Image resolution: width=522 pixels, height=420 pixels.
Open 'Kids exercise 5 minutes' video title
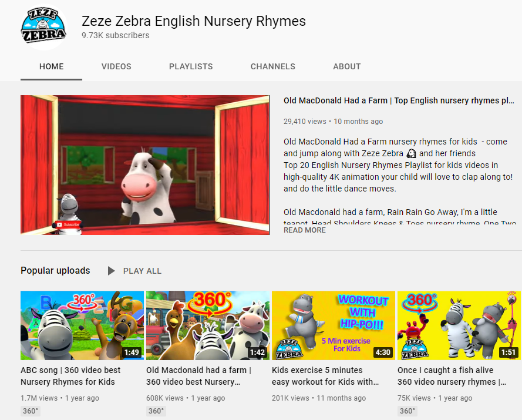tap(325, 376)
